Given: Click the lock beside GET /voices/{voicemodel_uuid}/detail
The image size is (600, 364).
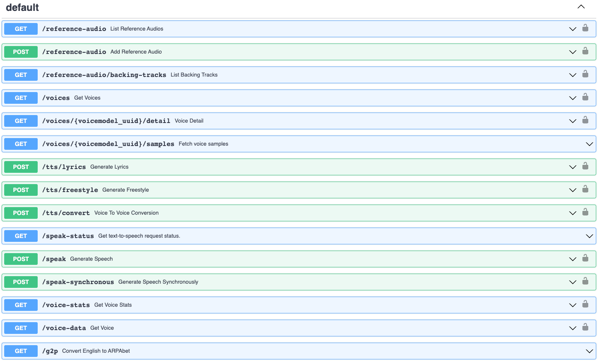Looking at the screenshot, I should 585,121.
